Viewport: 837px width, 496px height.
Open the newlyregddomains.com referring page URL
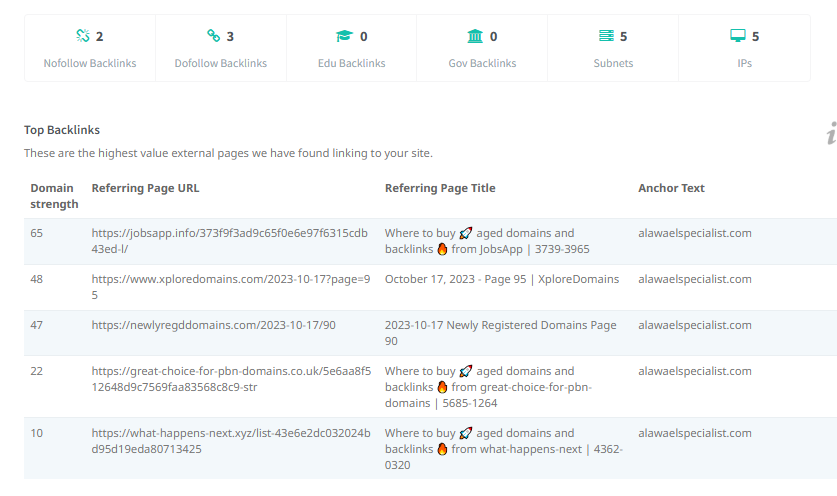pos(214,325)
